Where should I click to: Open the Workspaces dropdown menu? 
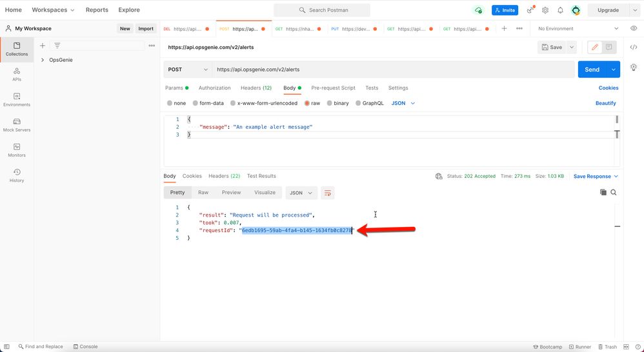[53, 10]
